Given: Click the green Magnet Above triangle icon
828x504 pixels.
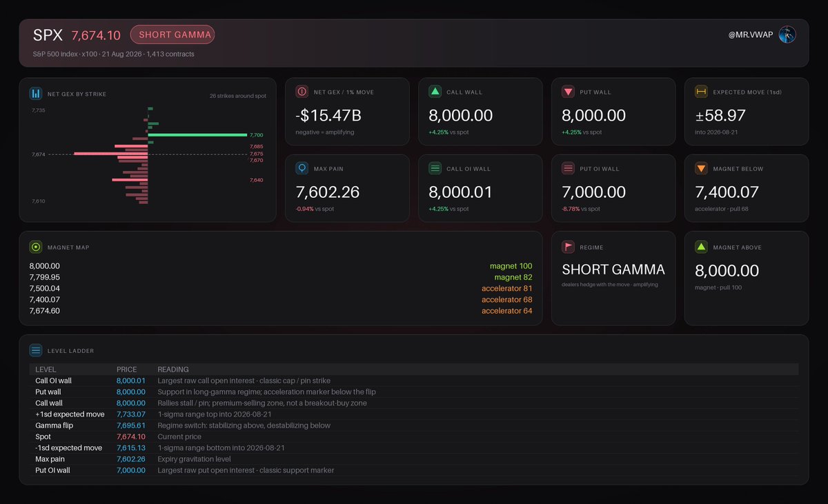Looking at the screenshot, I should (x=701, y=247).
